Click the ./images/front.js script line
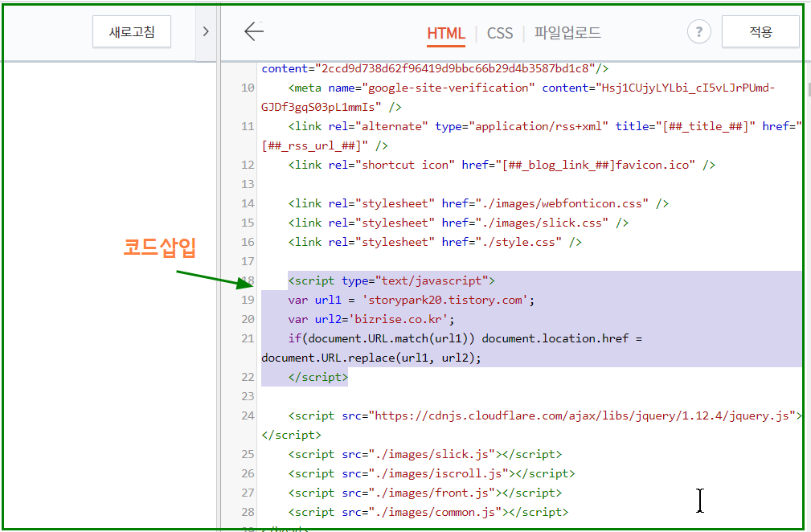 424,493
